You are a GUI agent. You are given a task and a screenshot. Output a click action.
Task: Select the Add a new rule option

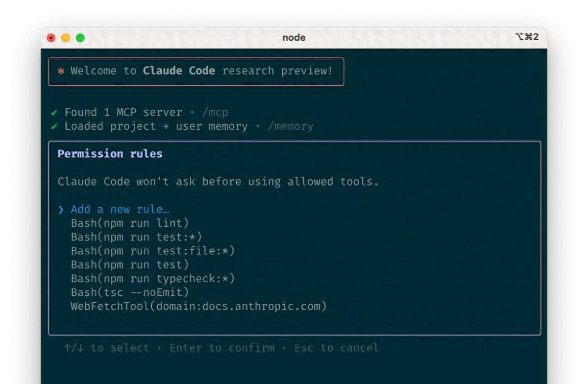pos(120,210)
